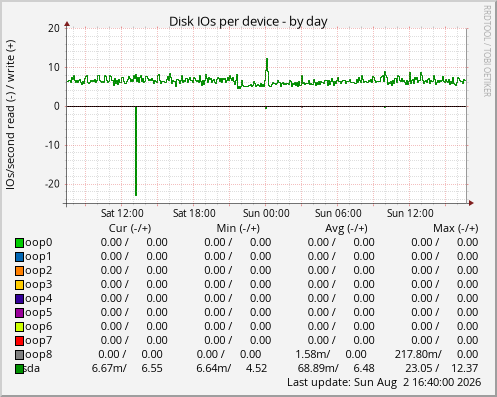The height and width of the screenshot is (397, 497).
Task: Click the 'Max (-/+)' column header
Action: (456, 229)
